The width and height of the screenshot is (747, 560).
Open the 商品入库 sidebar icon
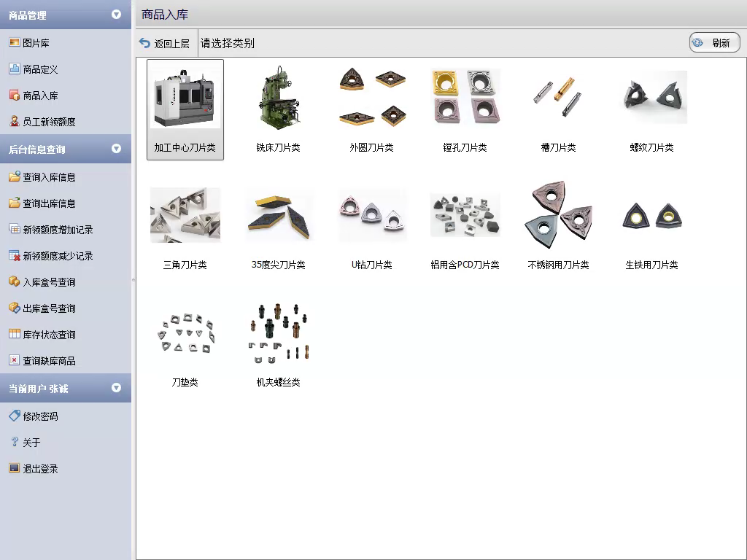tap(15, 95)
